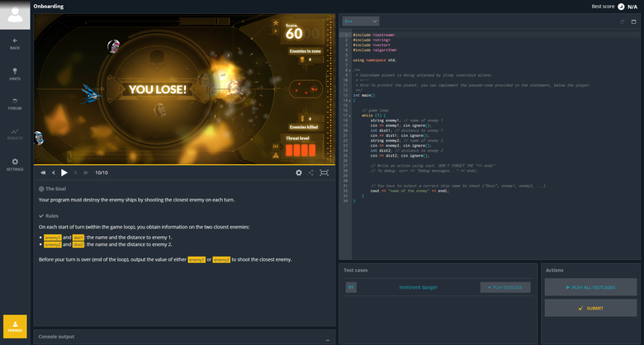Click 'using namespace std;' code line

(x=375, y=60)
